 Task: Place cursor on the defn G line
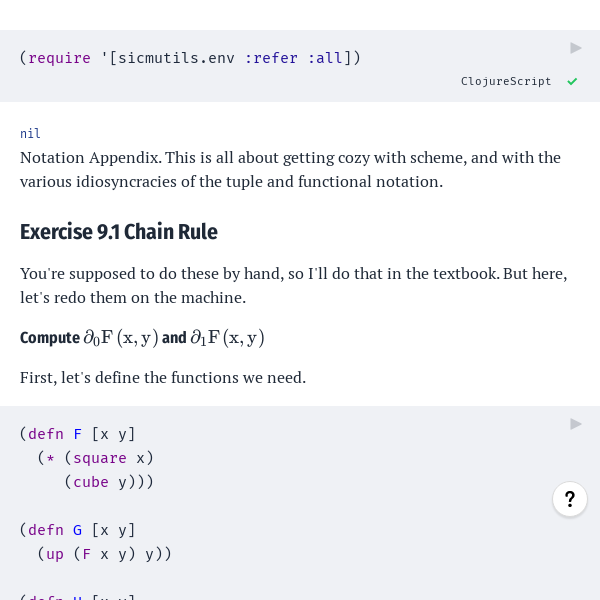77,530
